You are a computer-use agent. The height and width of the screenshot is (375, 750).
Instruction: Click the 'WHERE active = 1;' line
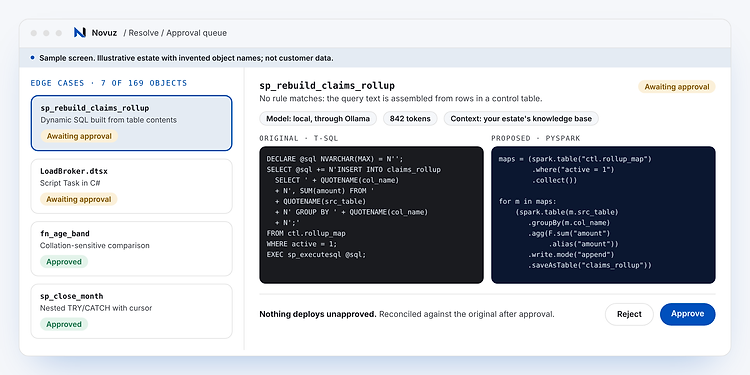302,244
